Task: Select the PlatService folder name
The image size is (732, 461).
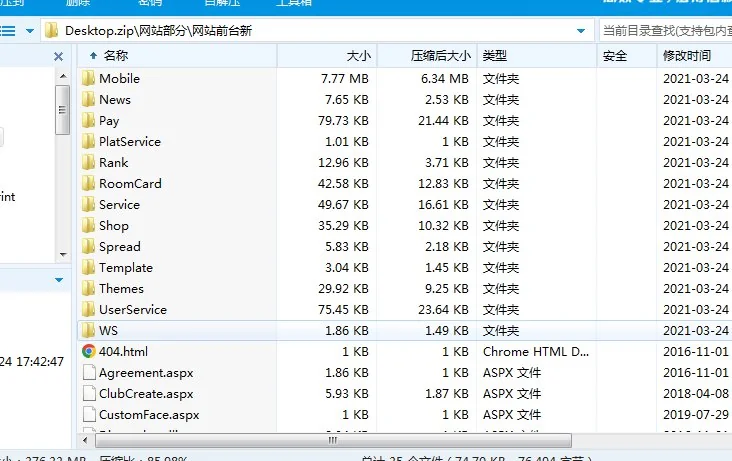Action: pyautogui.click(x=130, y=142)
